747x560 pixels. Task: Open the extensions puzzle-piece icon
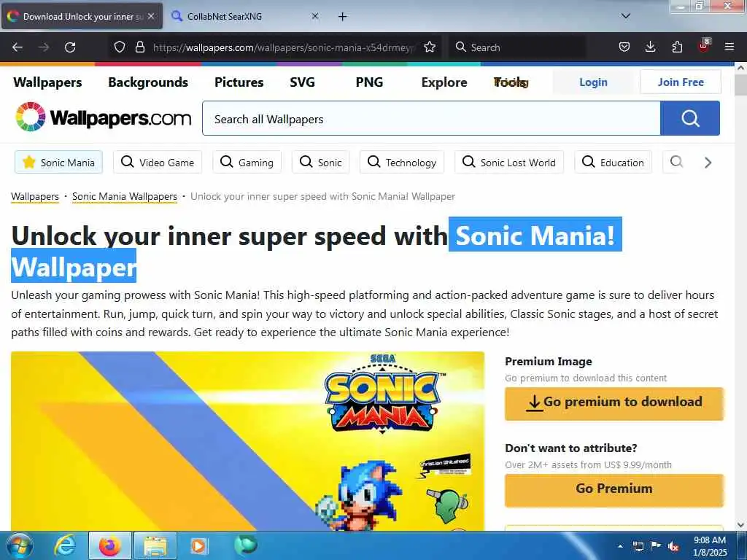tap(677, 47)
